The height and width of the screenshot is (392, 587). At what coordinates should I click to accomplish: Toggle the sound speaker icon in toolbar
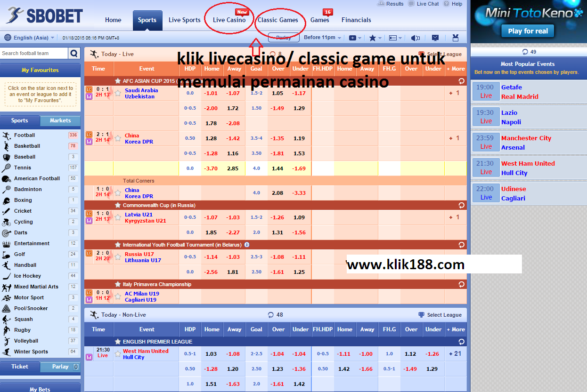point(416,38)
